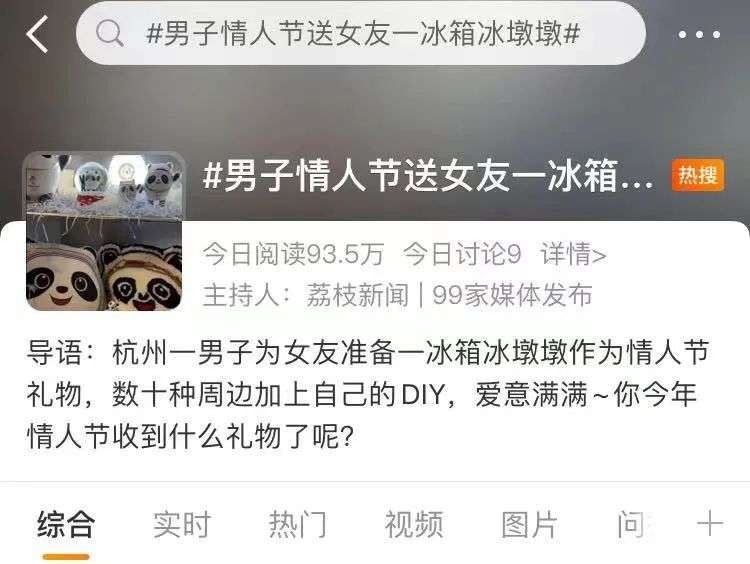
Task: Tap the back arrow icon
Action: tap(37, 34)
